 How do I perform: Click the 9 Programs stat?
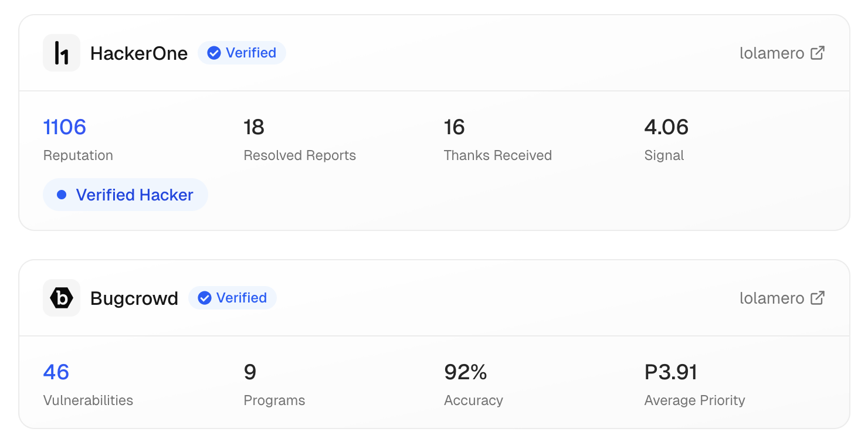pos(250,372)
